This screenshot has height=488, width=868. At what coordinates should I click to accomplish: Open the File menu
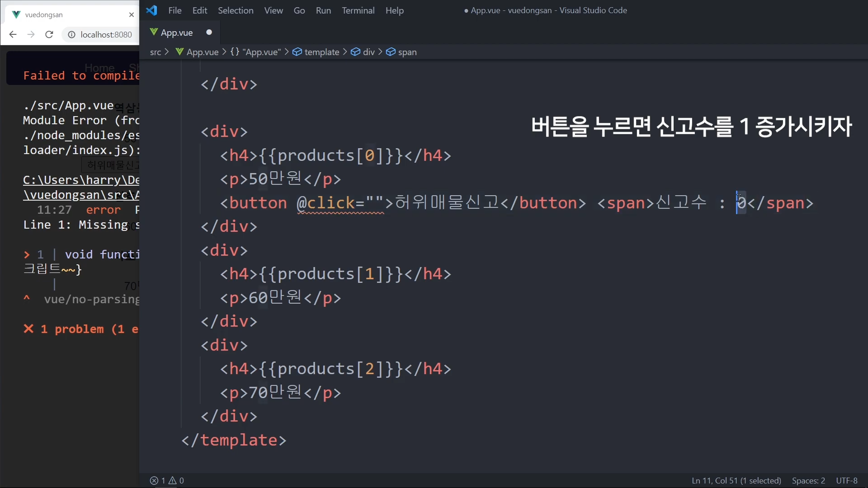tap(175, 10)
